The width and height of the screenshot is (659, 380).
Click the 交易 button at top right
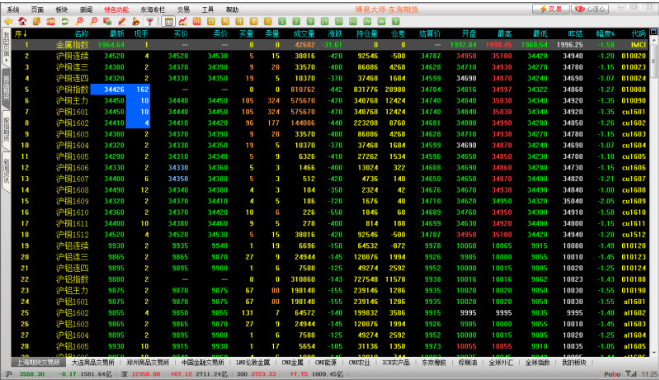tap(551, 9)
